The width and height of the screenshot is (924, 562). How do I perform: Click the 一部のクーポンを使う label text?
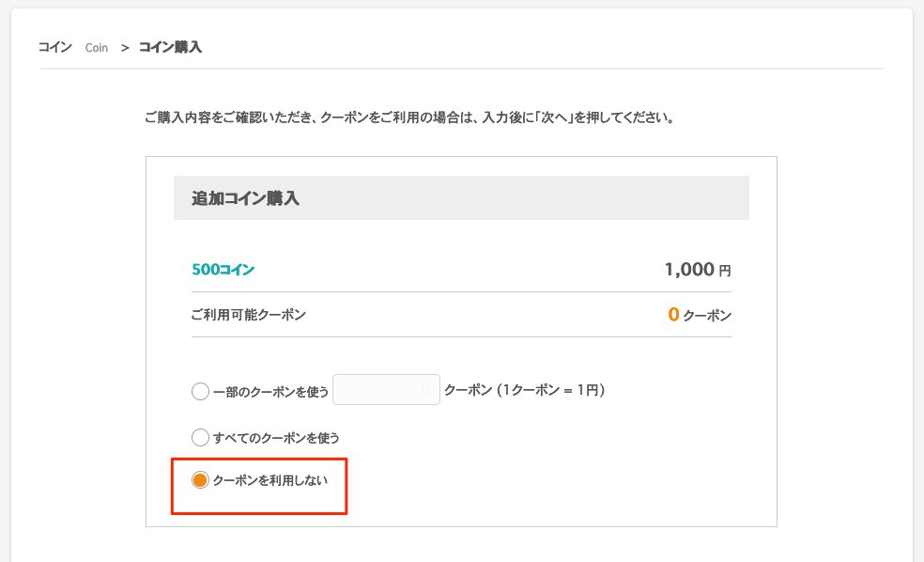(x=270, y=392)
